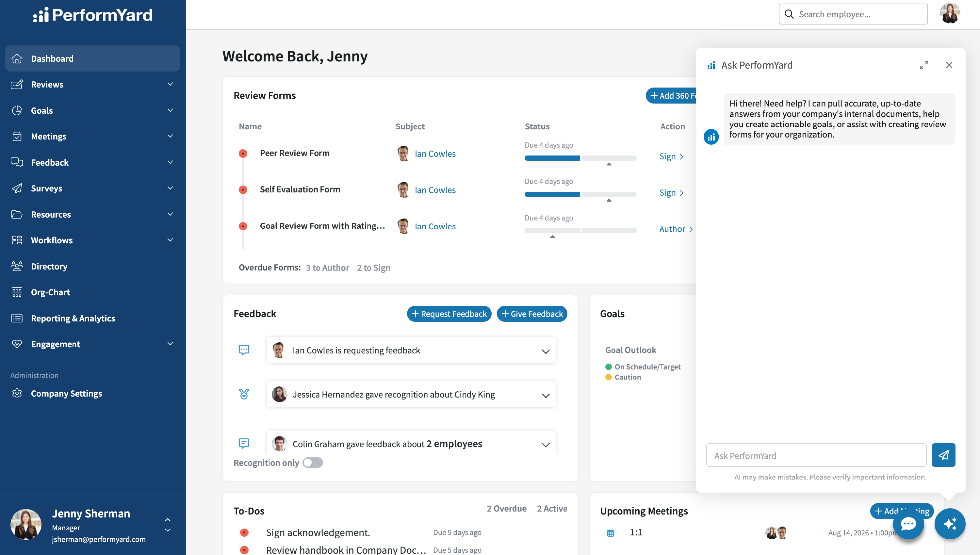Expand the Engagement menu chevron
980x555 pixels.
(x=170, y=343)
